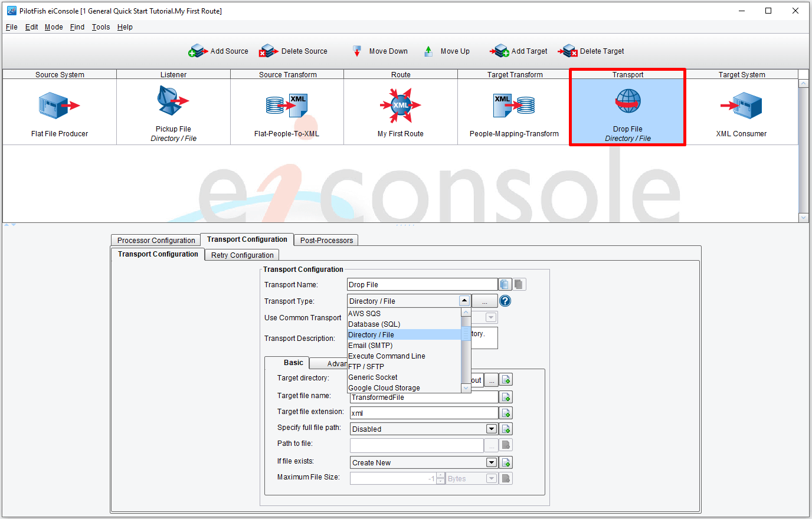Click the add-variable icon for If file exists
This screenshot has width=812, height=519.
506,462
